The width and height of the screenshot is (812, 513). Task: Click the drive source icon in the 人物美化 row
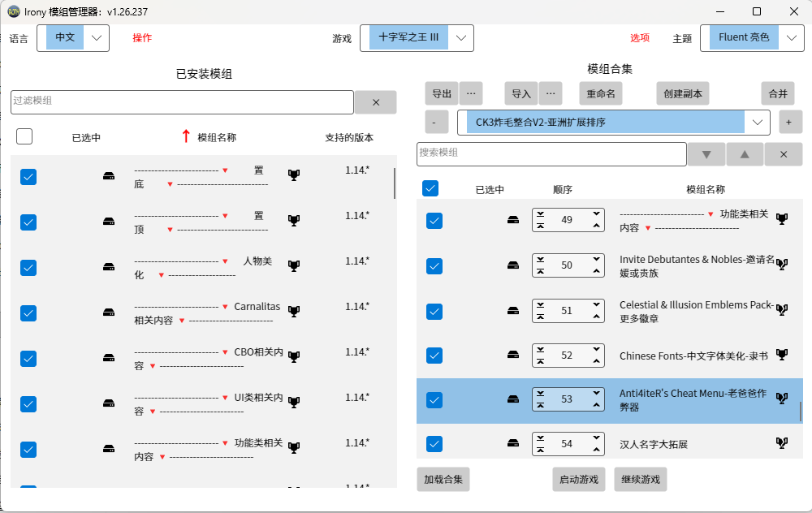(109, 267)
